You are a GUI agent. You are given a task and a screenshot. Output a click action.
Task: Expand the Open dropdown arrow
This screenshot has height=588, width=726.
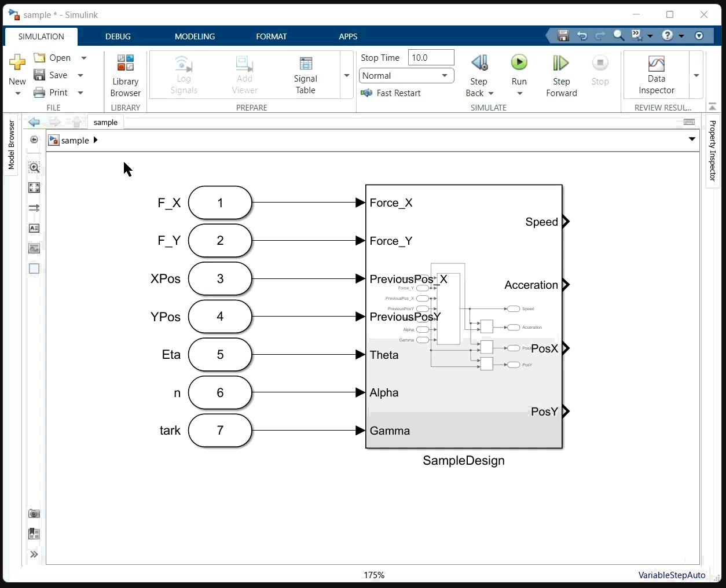coord(84,58)
